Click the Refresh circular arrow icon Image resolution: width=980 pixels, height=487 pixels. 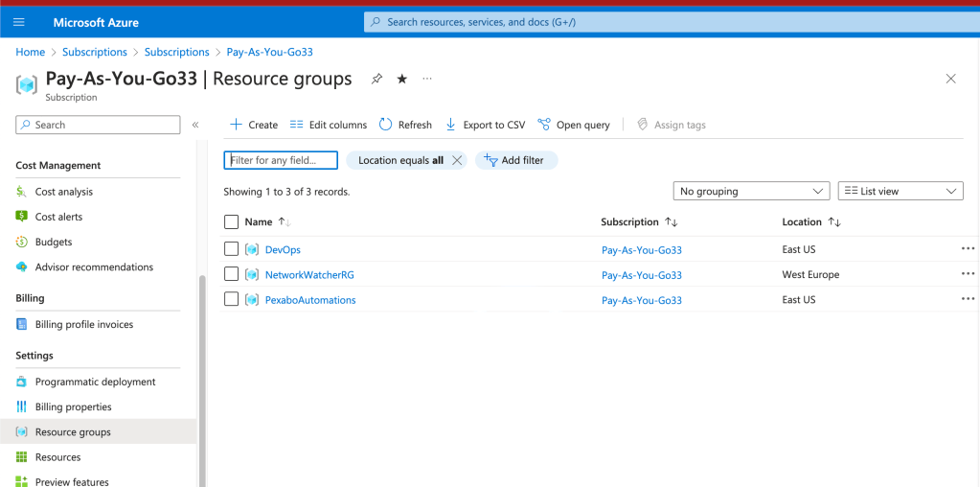[386, 125]
